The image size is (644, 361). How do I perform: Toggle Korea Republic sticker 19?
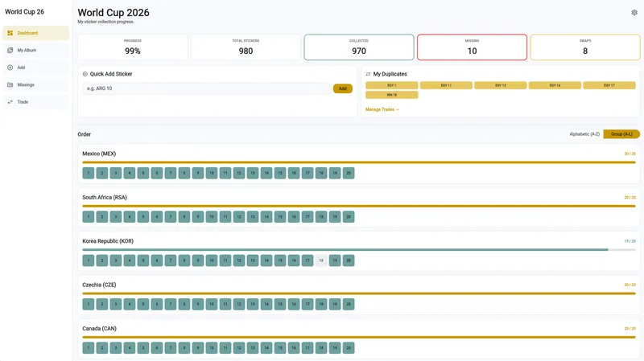point(335,260)
